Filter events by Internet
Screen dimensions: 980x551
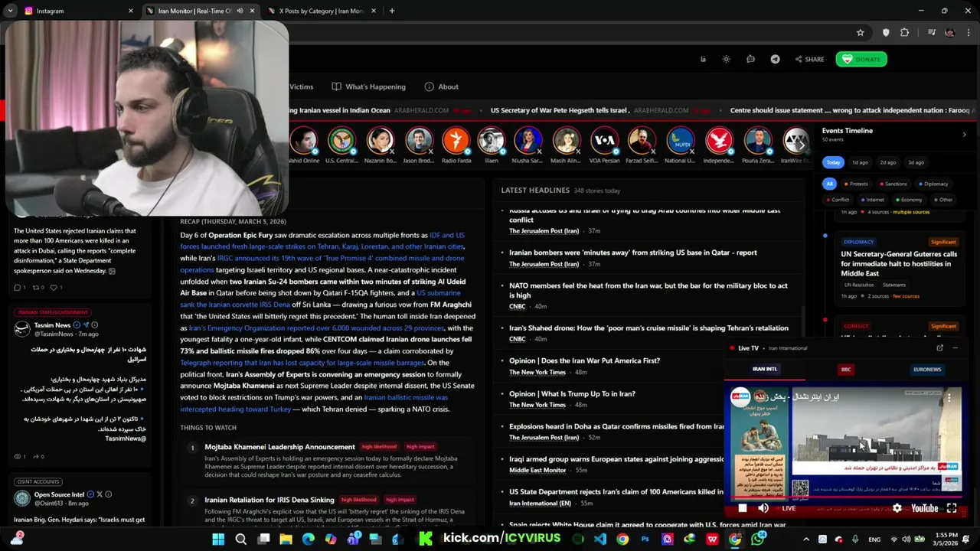pos(872,200)
